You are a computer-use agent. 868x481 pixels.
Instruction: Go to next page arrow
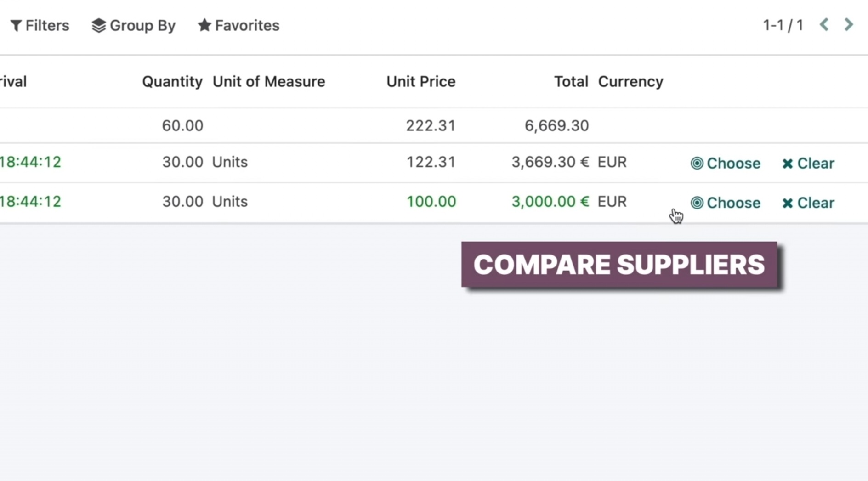[849, 25]
